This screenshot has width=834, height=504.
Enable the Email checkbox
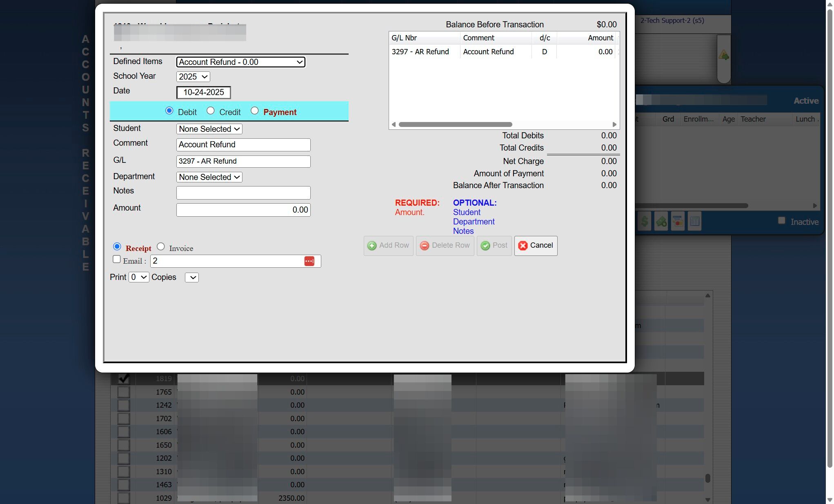click(117, 260)
